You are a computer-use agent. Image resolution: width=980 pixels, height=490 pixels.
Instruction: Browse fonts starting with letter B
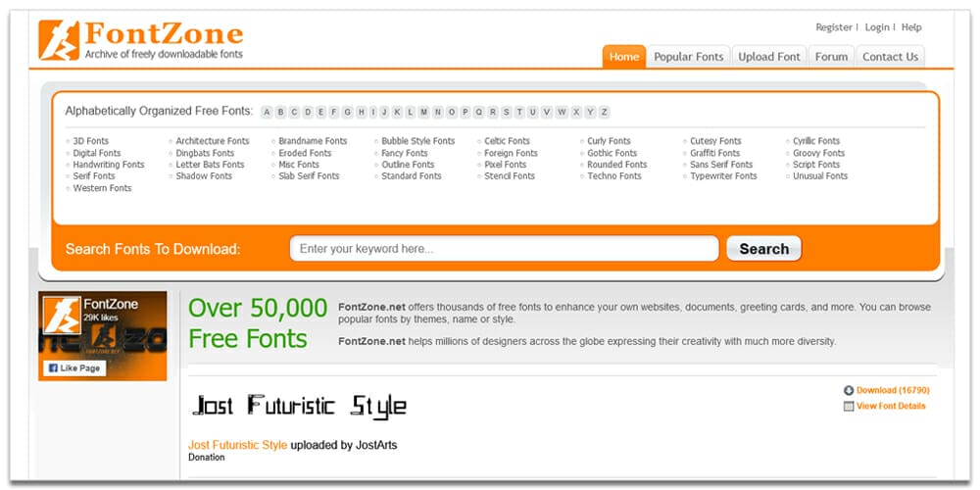pos(280,113)
